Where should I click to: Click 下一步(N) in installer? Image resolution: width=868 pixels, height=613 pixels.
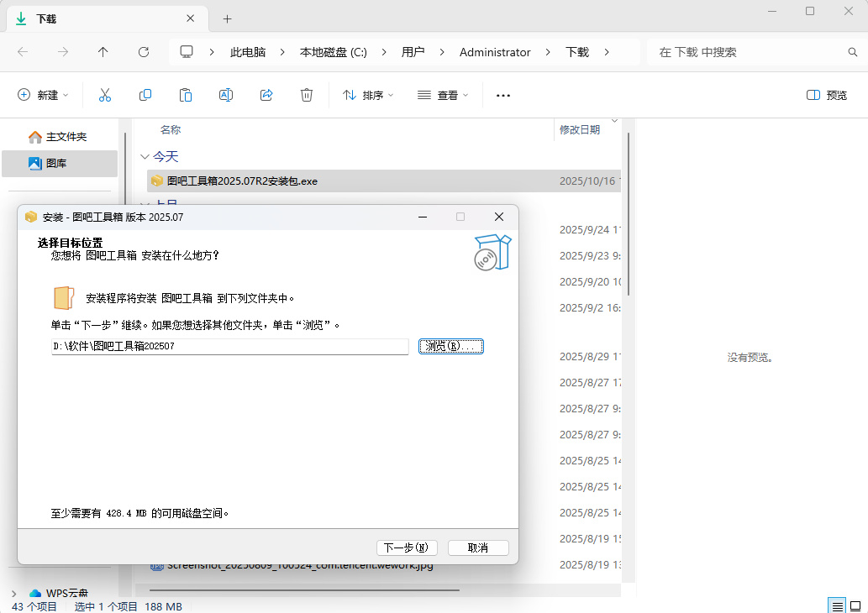click(407, 548)
